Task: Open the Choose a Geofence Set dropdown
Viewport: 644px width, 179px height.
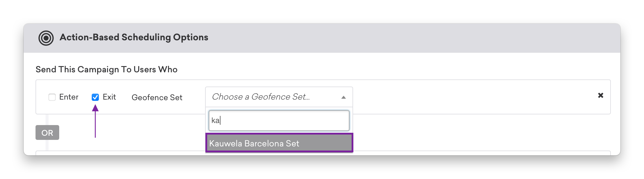Action: tap(279, 97)
